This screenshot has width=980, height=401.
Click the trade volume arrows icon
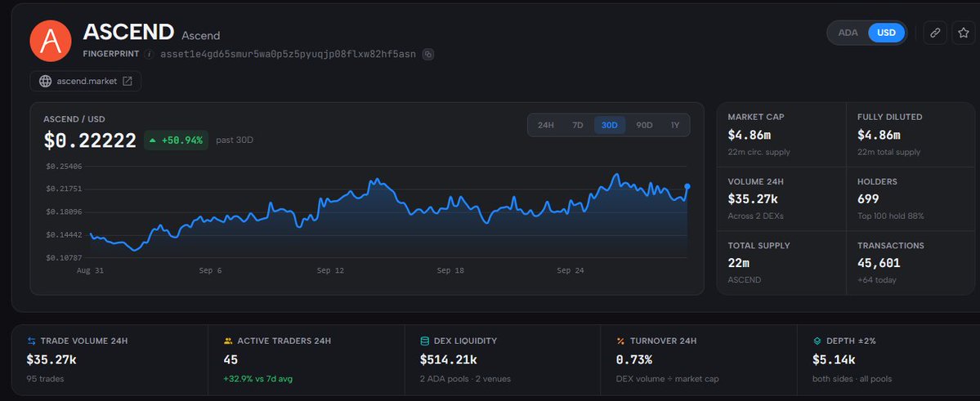click(31, 341)
